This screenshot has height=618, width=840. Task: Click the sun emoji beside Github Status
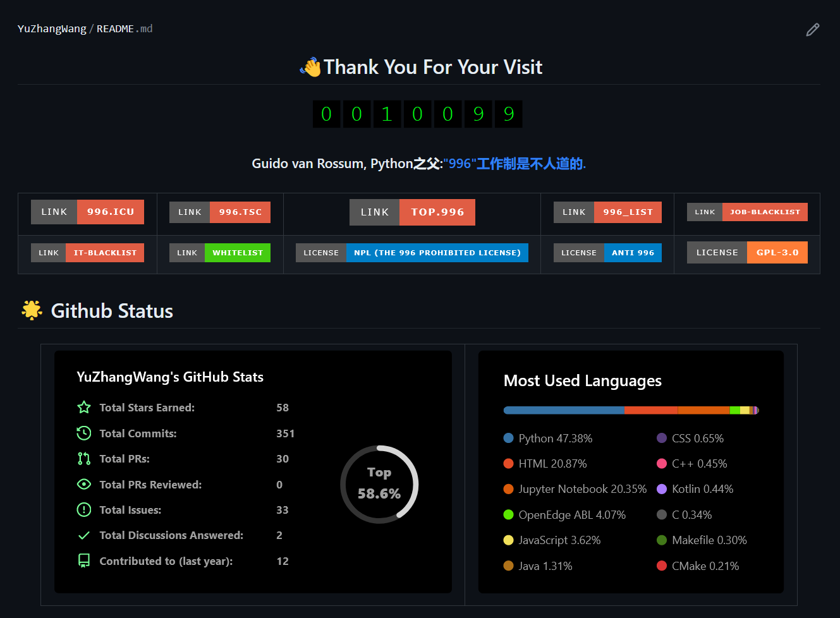[x=32, y=310]
